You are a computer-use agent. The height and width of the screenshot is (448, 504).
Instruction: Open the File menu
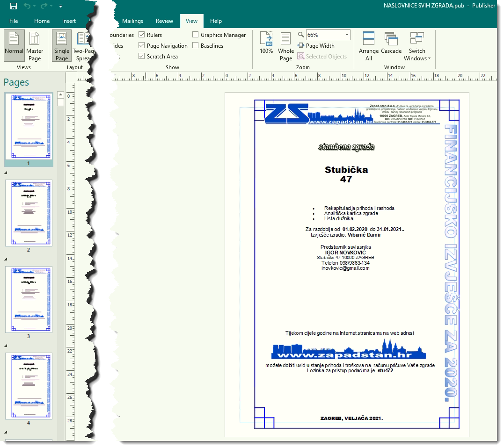point(14,21)
